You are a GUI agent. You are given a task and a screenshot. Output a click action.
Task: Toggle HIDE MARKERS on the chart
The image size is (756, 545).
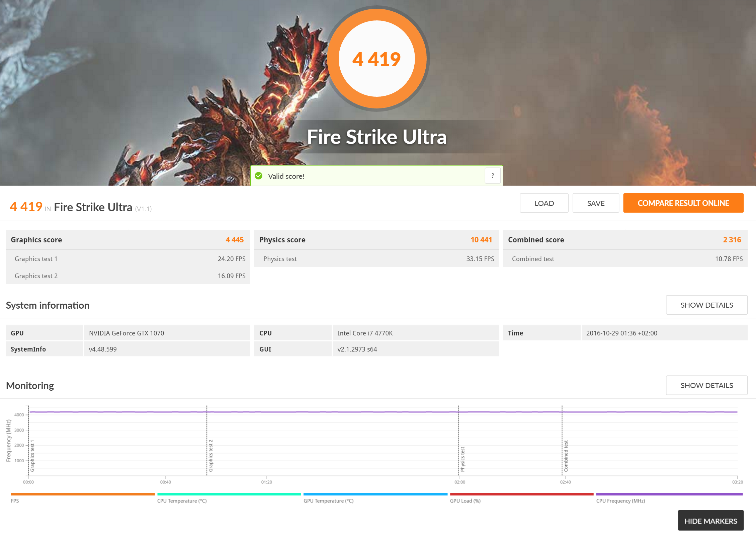coord(710,521)
